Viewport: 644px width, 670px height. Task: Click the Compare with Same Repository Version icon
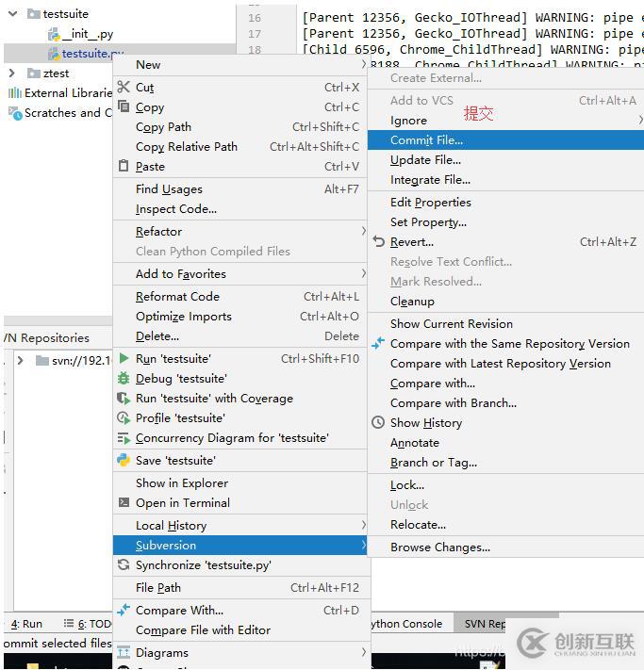(378, 343)
